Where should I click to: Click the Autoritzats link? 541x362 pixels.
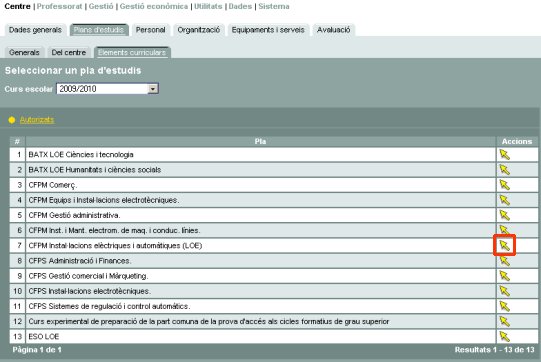tap(37, 120)
